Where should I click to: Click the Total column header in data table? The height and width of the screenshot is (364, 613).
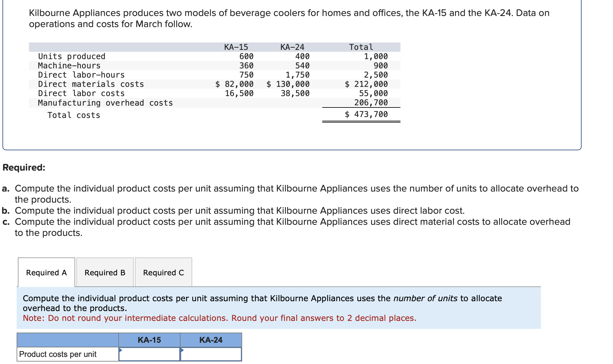tap(361, 47)
